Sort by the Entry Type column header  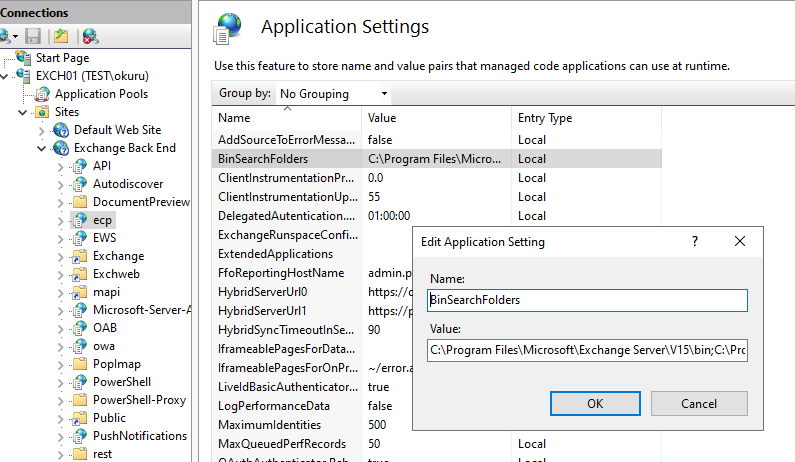pyautogui.click(x=586, y=118)
